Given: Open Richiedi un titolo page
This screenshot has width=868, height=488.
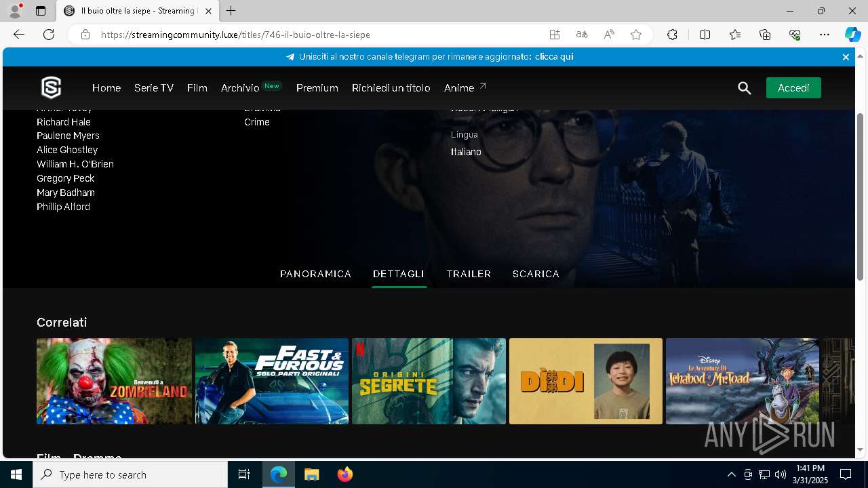Looking at the screenshot, I should click(x=391, y=88).
